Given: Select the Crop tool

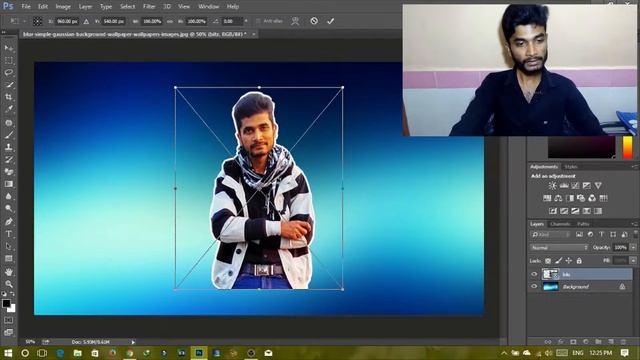Looking at the screenshot, I should [x=9, y=97].
